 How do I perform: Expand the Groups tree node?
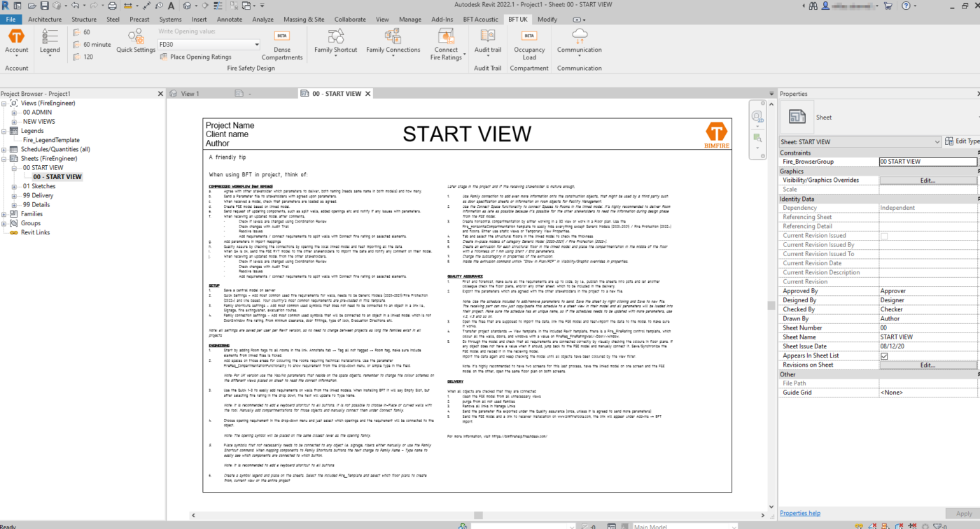(x=4, y=223)
